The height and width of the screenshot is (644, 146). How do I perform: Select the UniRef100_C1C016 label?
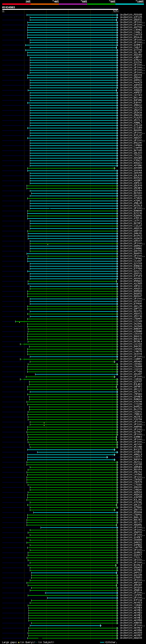(x=131, y=344)
